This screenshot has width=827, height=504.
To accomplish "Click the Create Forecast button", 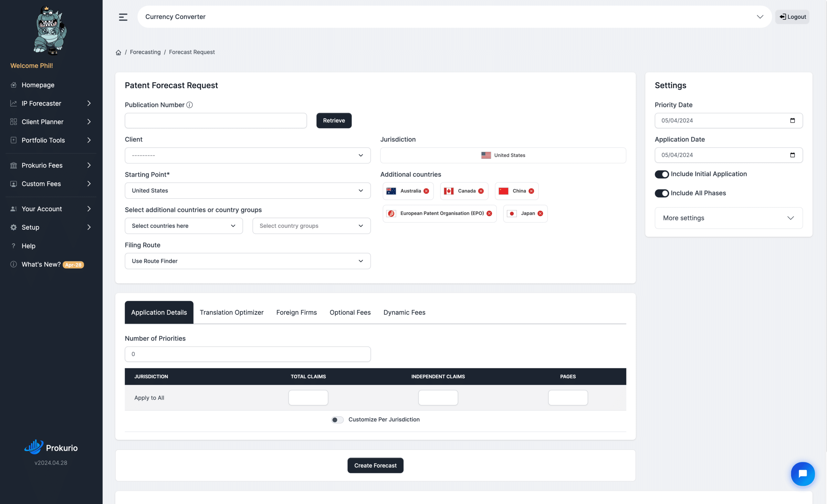I will [376, 466].
